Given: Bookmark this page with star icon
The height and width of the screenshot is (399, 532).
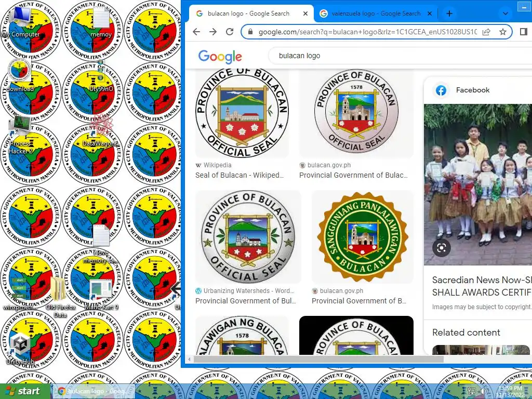Looking at the screenshot, I should (x=503, y=32).
